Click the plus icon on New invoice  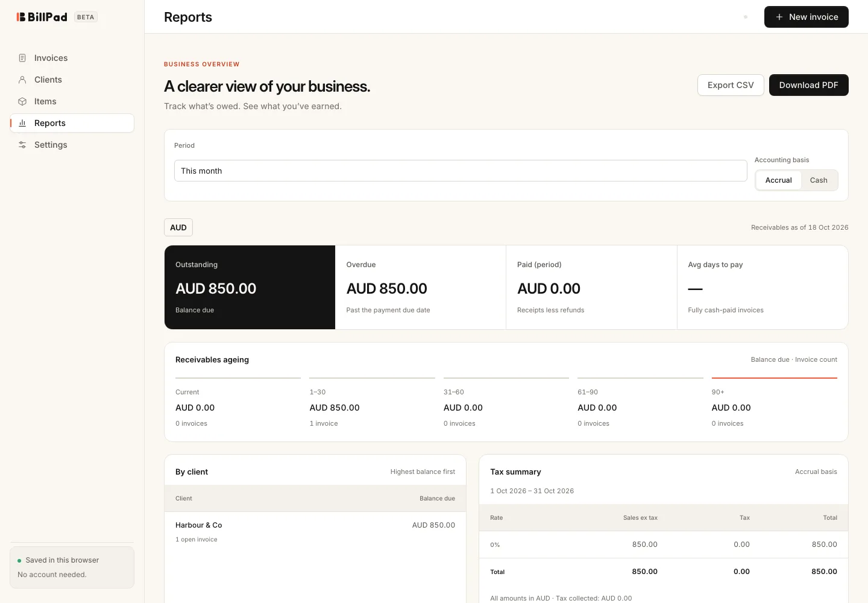pyautogui.click(x=779, y=17)
